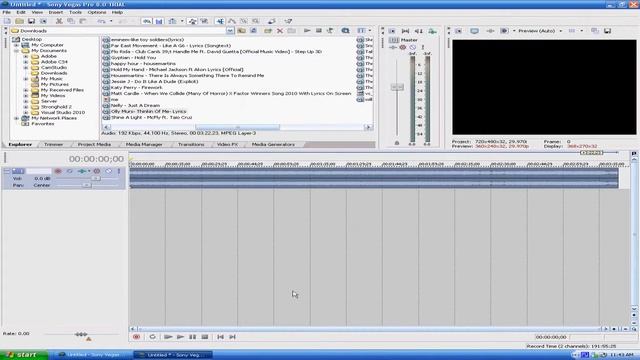Click the Record button in transport bar
Screen dimensions: 640x360
click(x=136, y=337)
